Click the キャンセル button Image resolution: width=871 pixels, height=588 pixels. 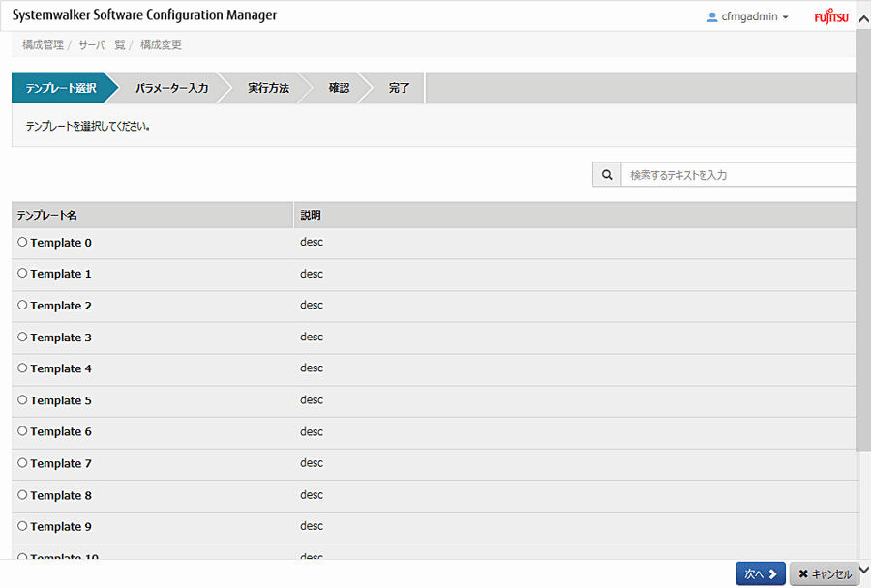(x=825, y=573)
